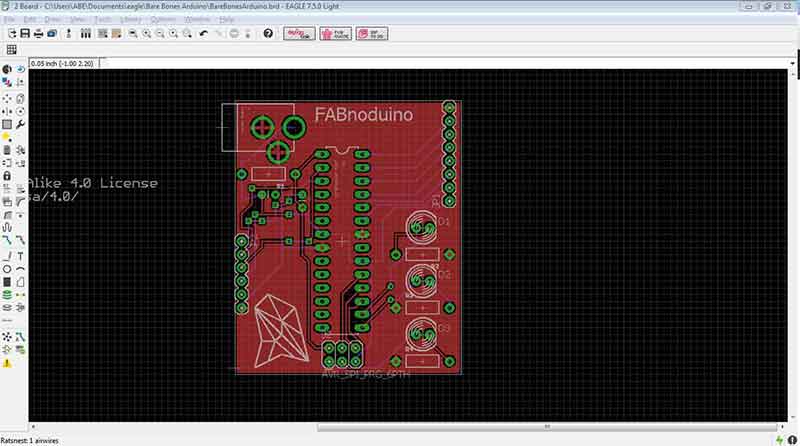Show the Errors warning triangle tool
Screen dimensions: 800x446
(7, 363)
